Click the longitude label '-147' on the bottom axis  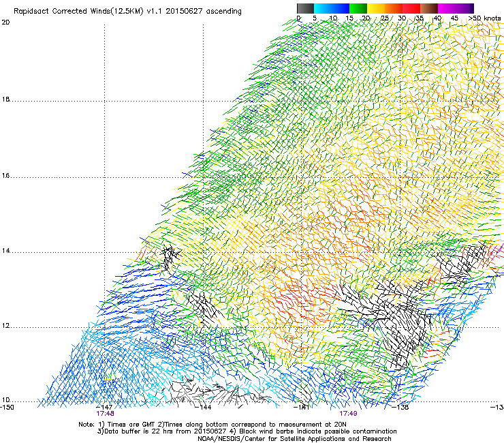(x=104, y=408)
